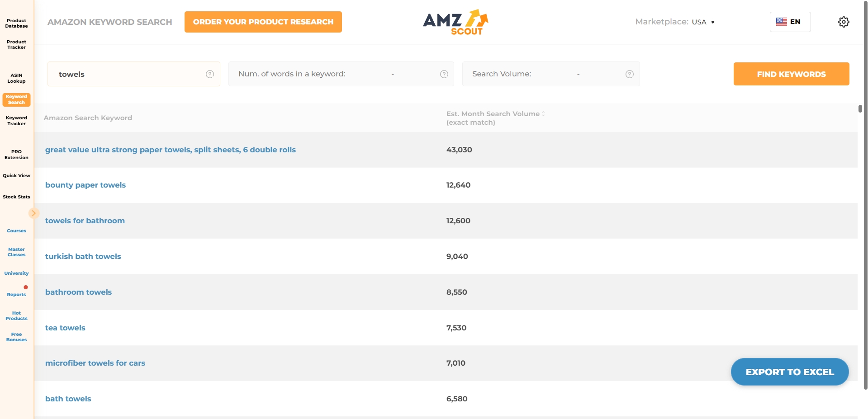This screenshot has width=868, height=419.
Task: Open the settings gear icon
Action: (844, 22)
